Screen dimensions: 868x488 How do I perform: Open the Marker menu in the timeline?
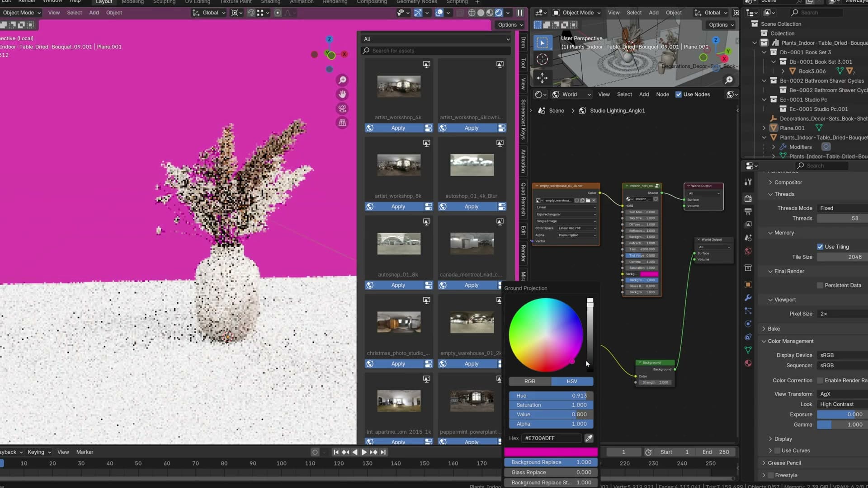pos(85,452)
